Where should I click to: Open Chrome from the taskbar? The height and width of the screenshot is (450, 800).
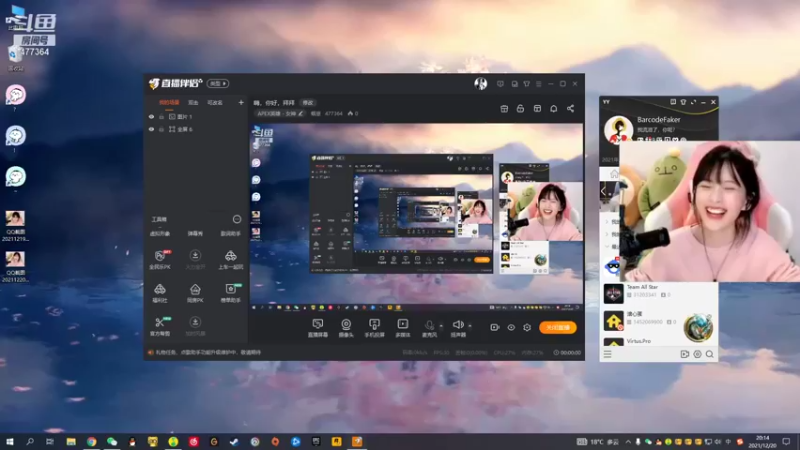click(91, 442)
